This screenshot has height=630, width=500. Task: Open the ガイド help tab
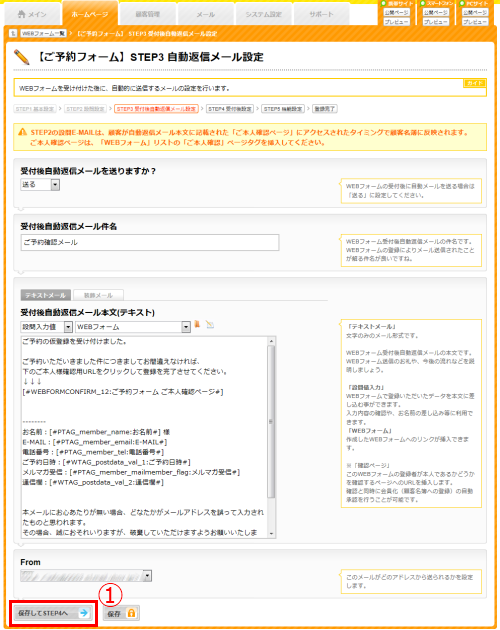[x=475, y=83]
